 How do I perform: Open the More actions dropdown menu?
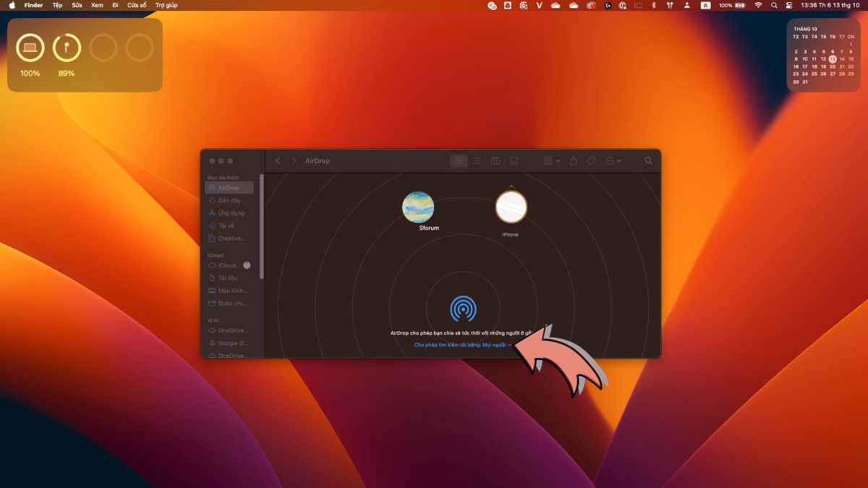pos(613,160)
